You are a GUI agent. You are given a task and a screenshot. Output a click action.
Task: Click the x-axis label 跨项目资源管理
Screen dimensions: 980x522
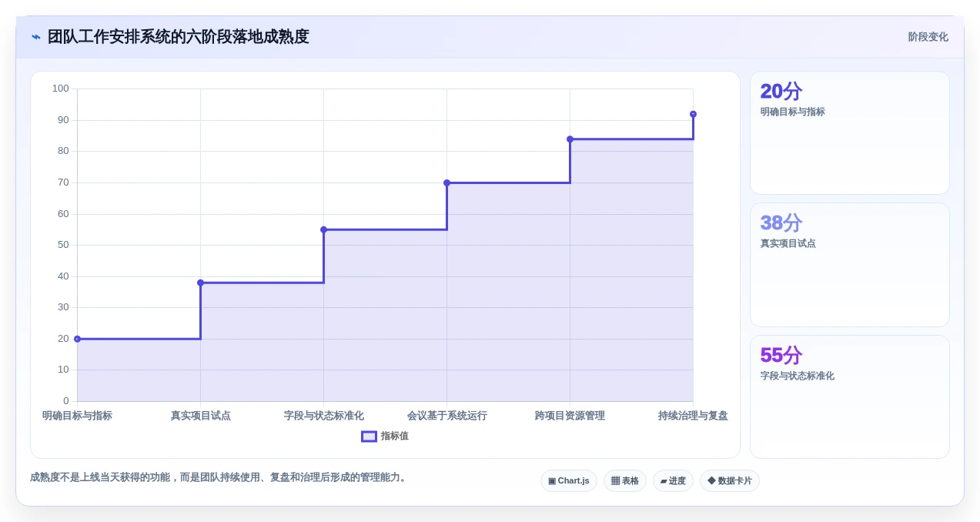click(x=570, y=416)
